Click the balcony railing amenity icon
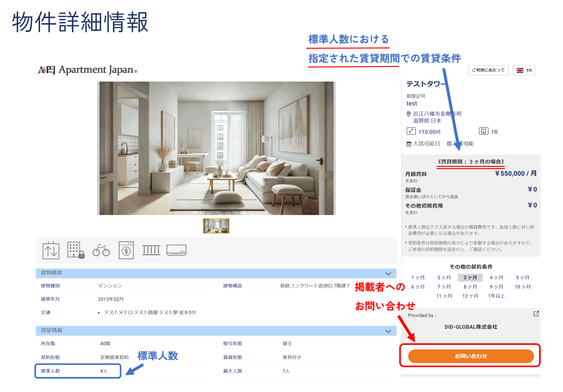 (x=151, y=250)
